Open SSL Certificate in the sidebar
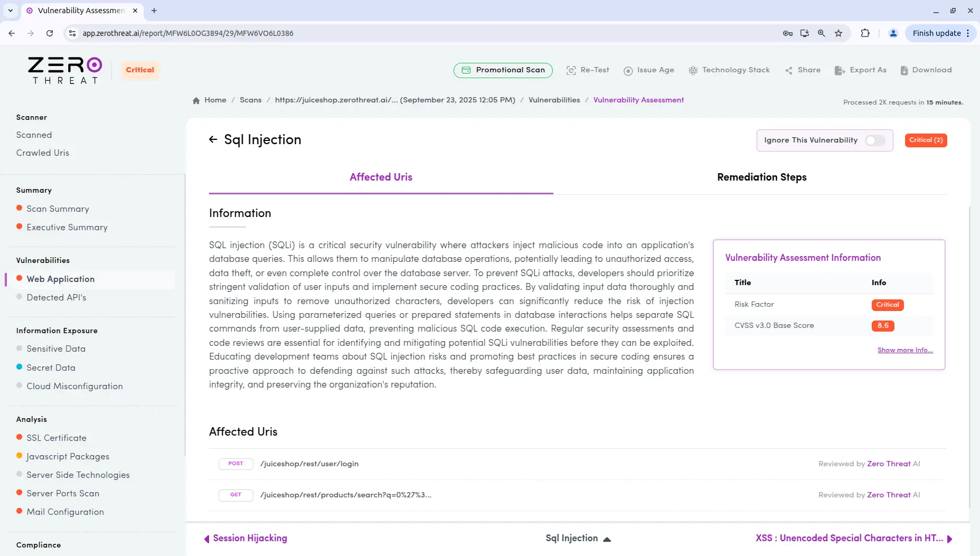 pos(56,438)
